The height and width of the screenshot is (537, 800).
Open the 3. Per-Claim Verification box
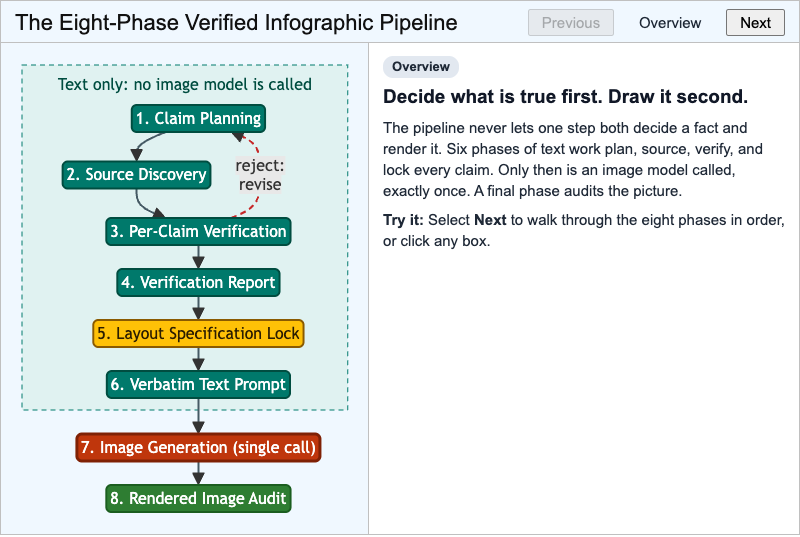point(198,232)
